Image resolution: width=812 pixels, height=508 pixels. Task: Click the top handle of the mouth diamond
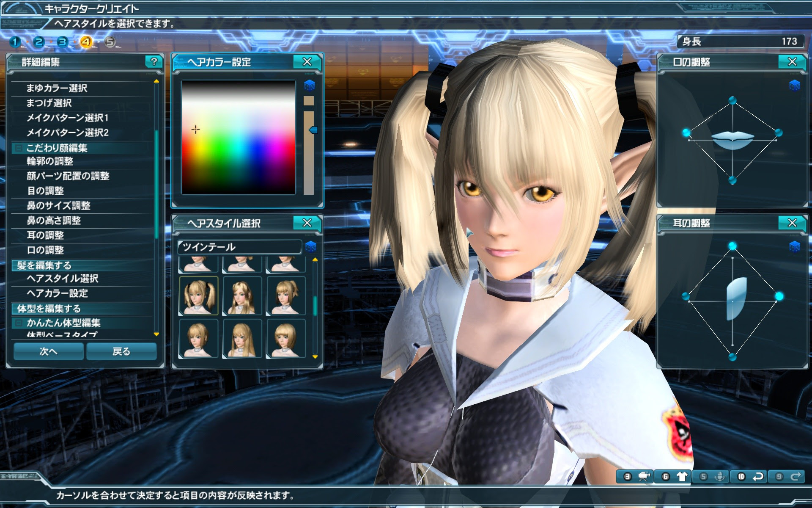coord(732,101)
